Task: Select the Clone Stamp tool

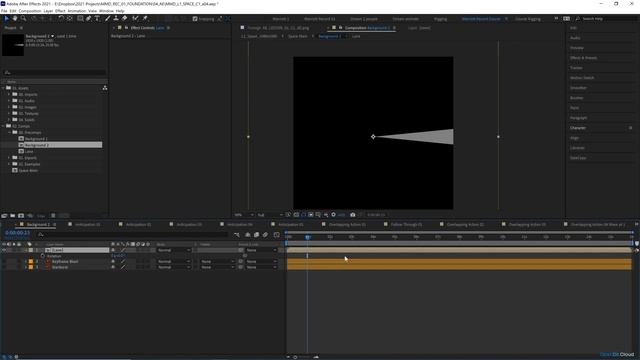Action: (x=116, y=18)
